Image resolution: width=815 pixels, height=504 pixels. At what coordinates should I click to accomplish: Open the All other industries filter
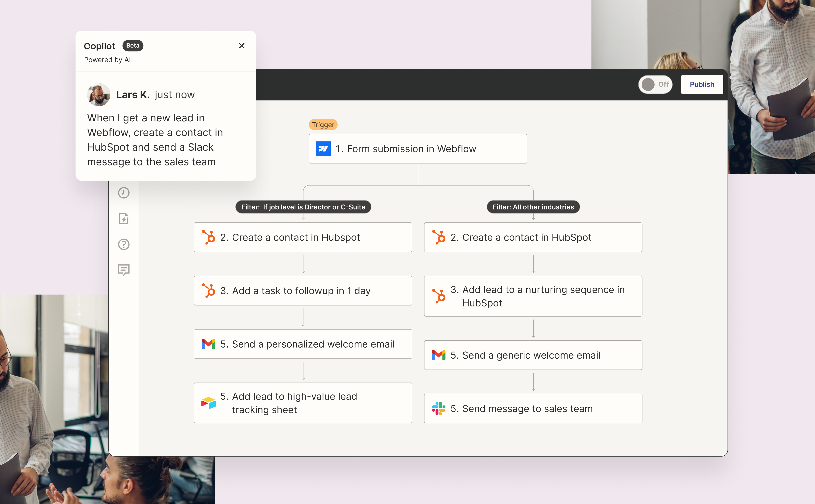coord(533,207)
